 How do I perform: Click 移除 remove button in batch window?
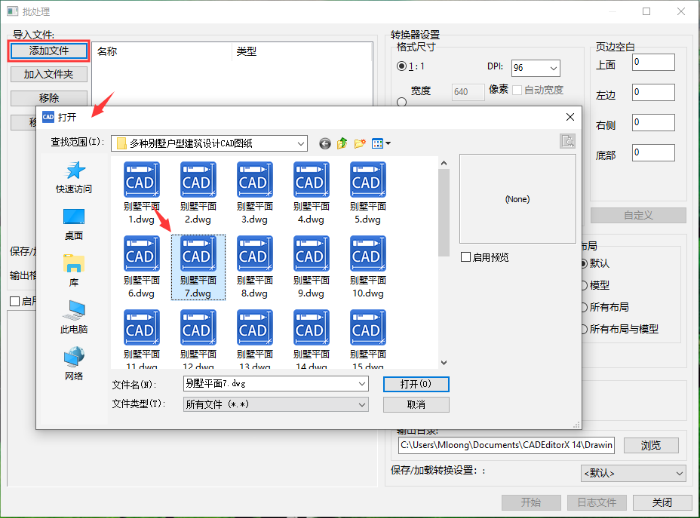point(49,98)
